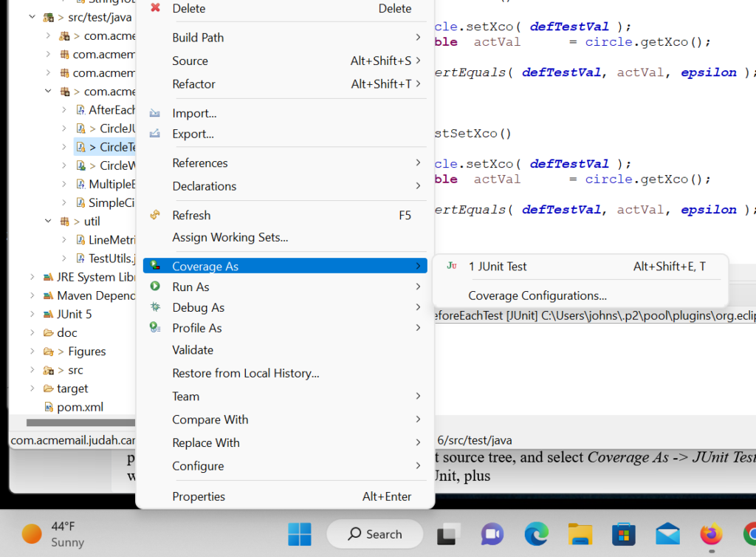Collapse the src/test/java source folder
The image size is (756, 557).
[x=32, y=17]
